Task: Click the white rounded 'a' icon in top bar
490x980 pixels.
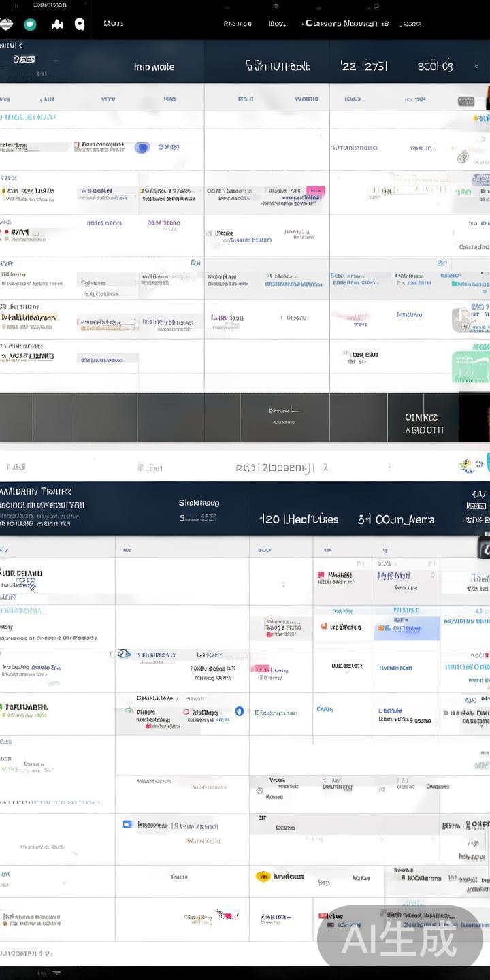Action: click(80, 24)
